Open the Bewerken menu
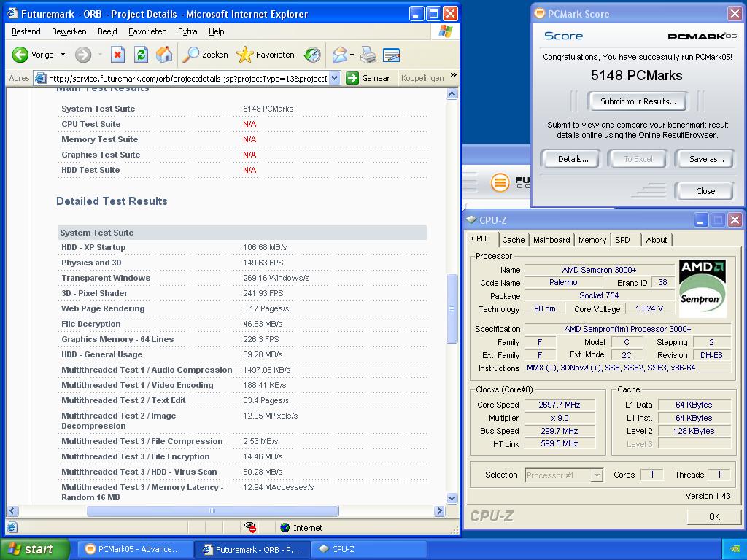Viewport: 747px width, 560px height. [x=69, y=31]
